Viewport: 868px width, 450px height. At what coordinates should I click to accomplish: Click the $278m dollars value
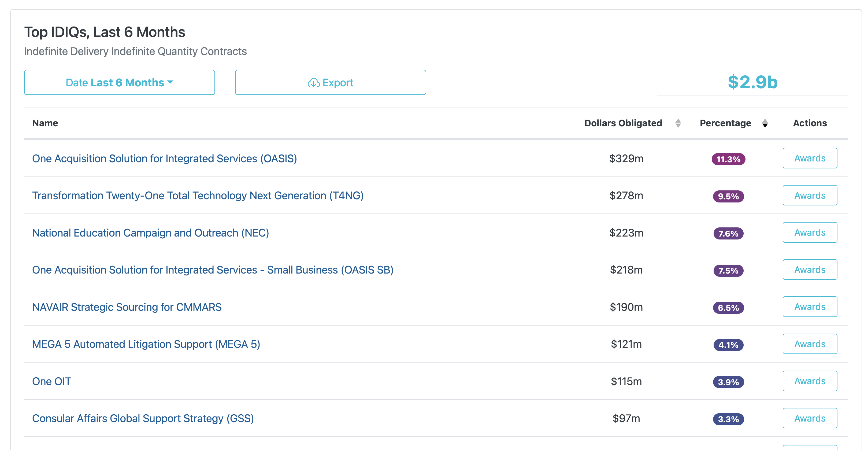pyautogui.click(x=626, y=196)
